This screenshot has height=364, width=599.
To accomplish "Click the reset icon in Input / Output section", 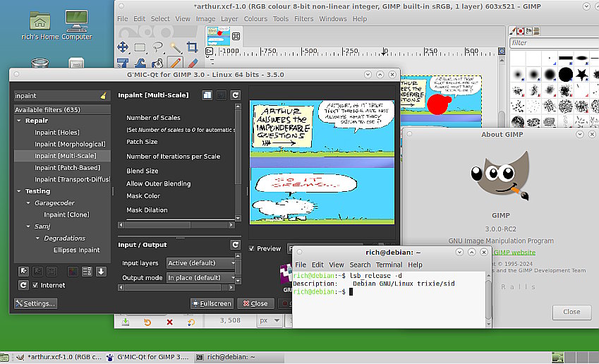I will click(236, 245).
